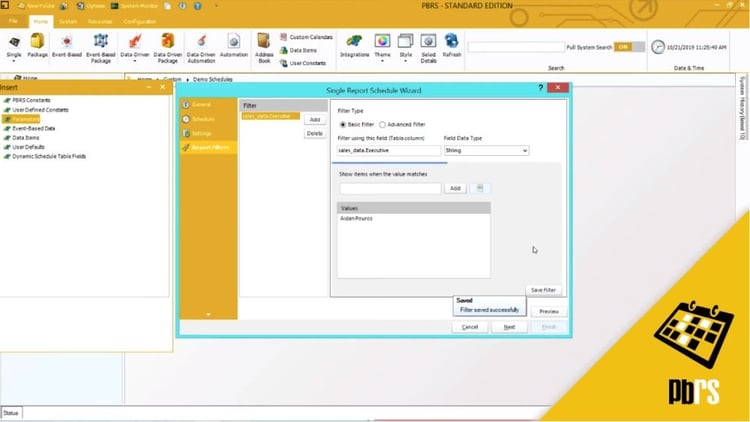
Task: Click Next in the wizard
Action: pyautogui.click(x=509, y=327)
